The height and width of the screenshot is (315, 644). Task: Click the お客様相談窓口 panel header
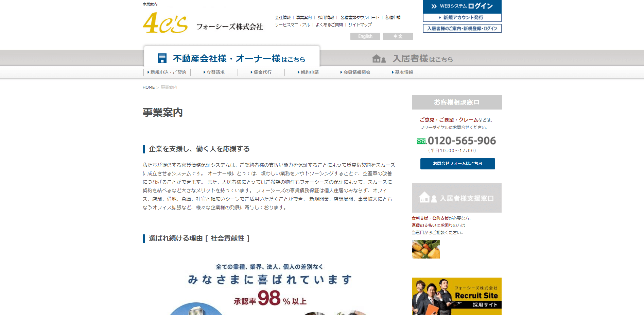tap(457, 102)
